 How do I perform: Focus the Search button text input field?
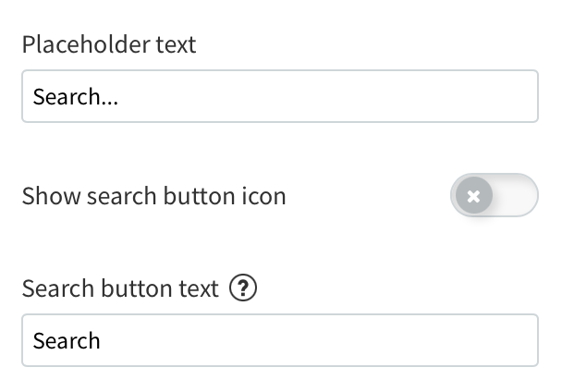click(279, 340)
